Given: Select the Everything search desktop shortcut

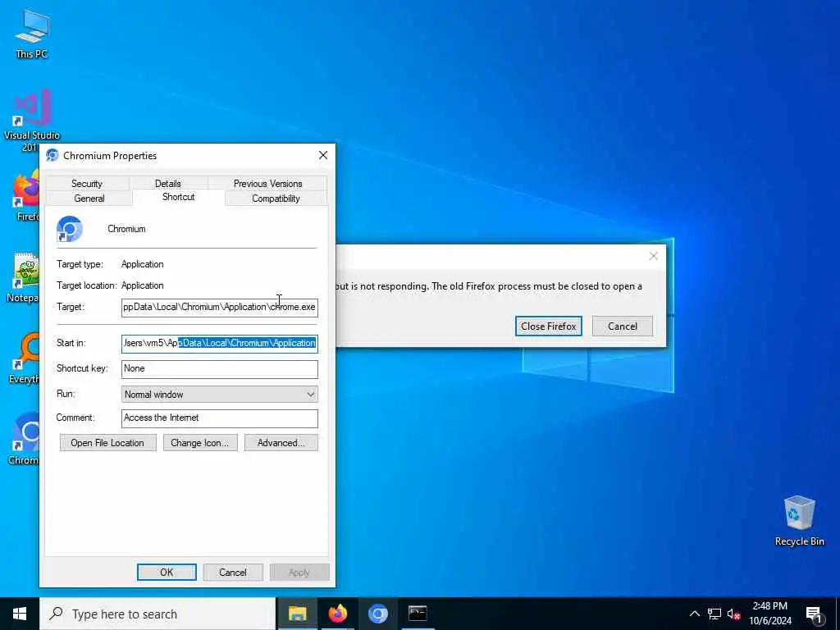Looking at the screenshot, I should (x=25, y=358).
